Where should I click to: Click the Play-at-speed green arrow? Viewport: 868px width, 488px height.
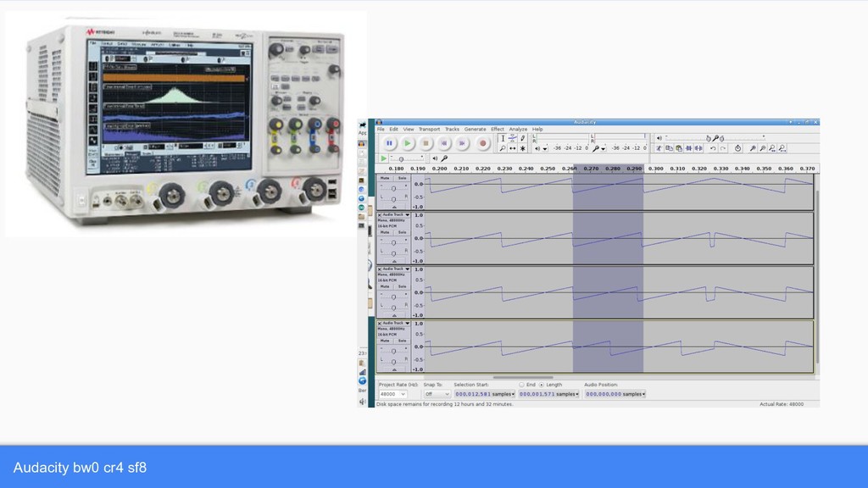(x=384, y=158)
